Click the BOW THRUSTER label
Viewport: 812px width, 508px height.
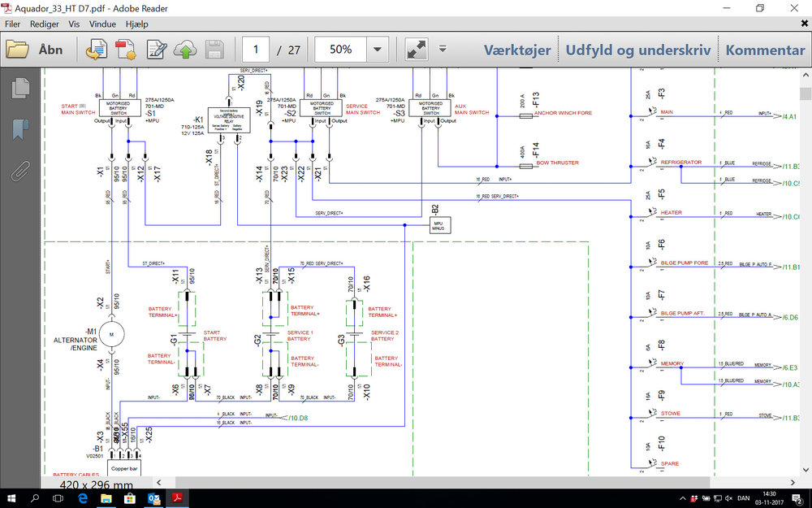(558, 163)
